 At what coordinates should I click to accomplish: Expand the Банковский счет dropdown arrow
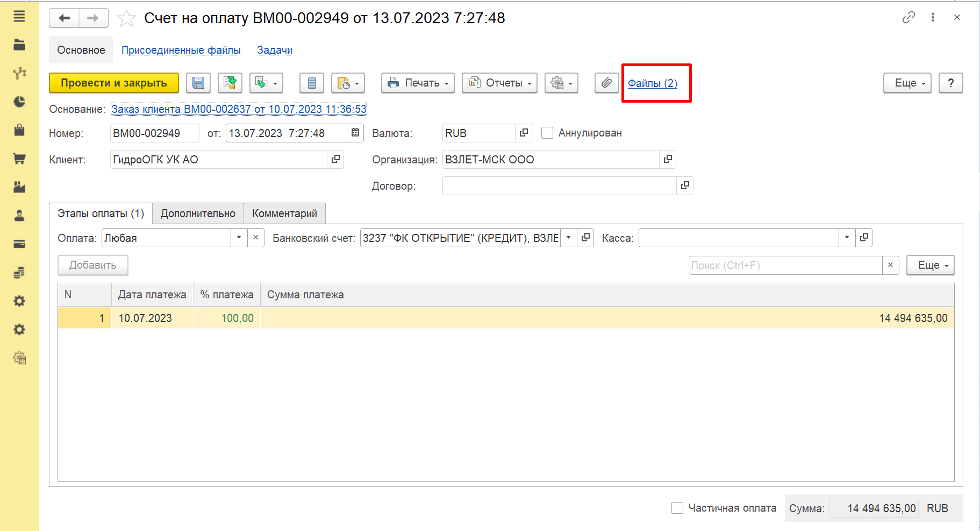click(x=568, y=238)
